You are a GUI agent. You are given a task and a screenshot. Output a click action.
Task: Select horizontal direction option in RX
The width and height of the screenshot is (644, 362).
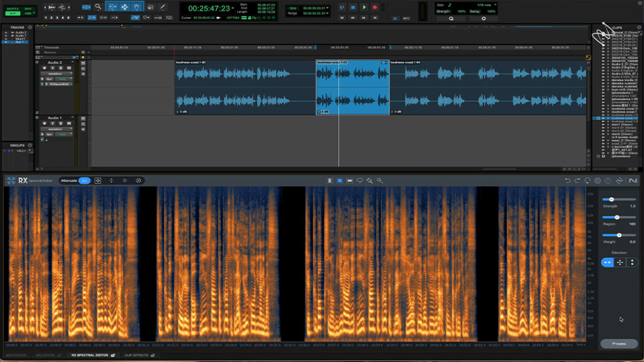[x=608, y=263]
